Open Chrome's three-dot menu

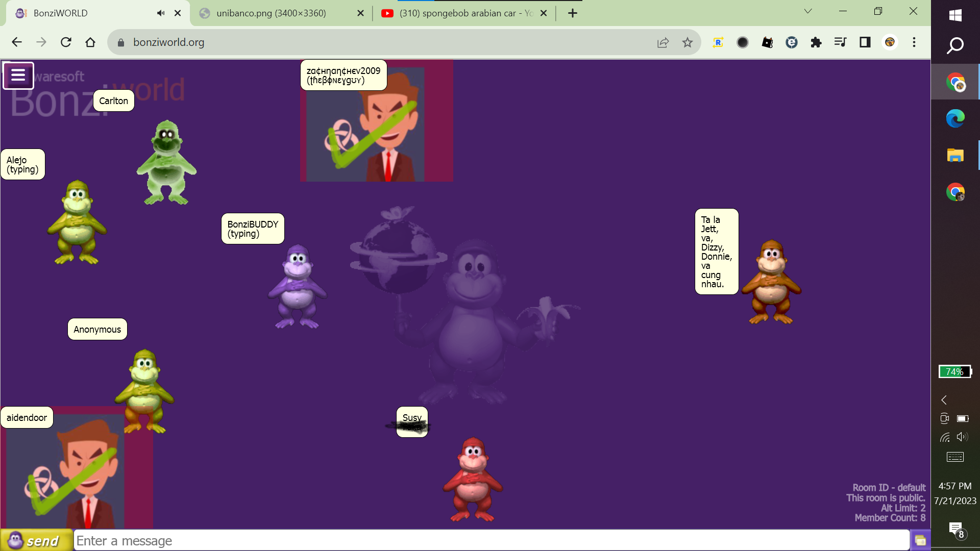(x=914, y=42)
